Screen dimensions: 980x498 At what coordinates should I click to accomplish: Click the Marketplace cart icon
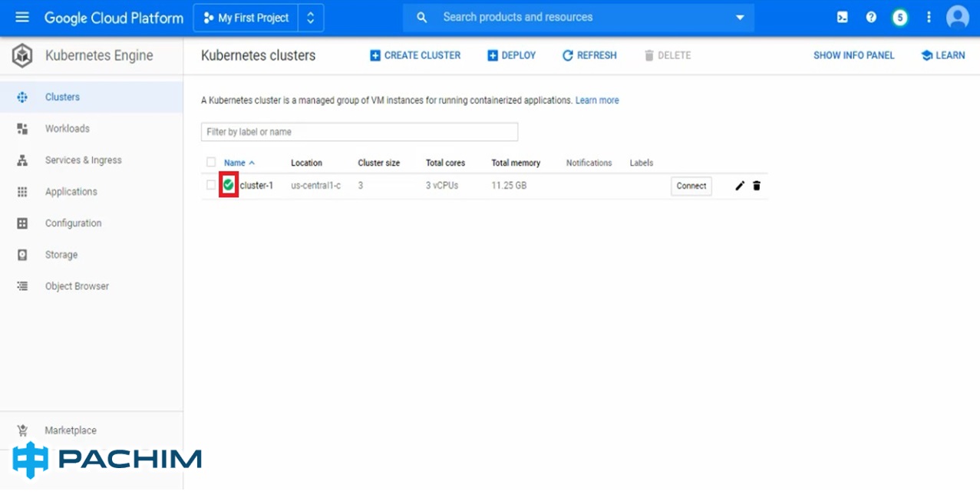[22, 430]
